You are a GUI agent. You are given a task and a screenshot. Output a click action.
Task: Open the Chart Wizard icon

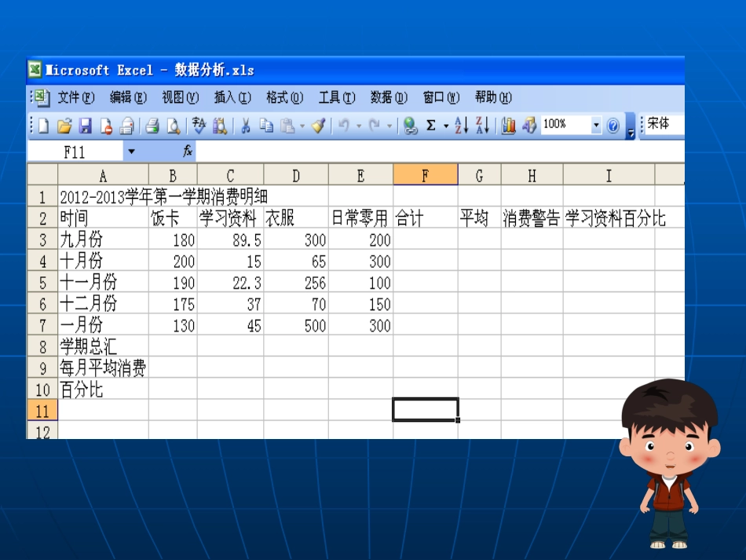tap(508, 126)
